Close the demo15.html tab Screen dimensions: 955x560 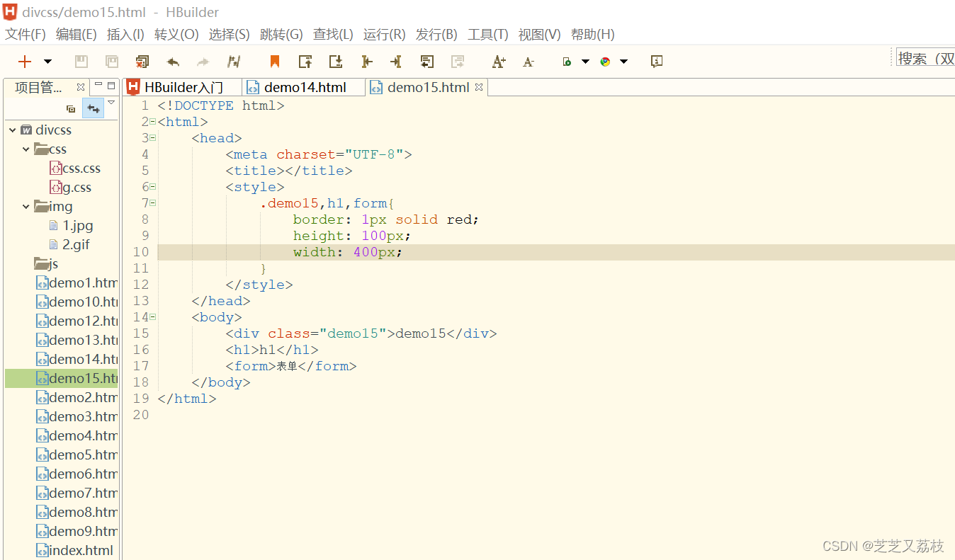coord(479,87)
